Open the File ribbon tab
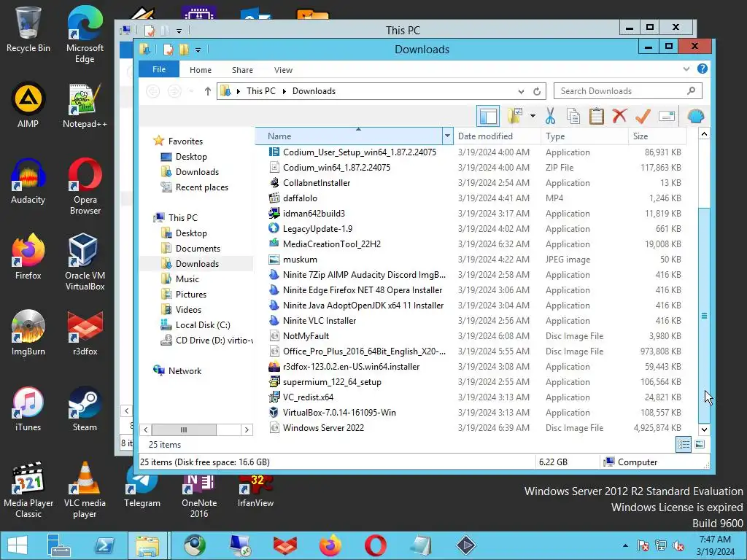The image size is (747, 560). pyautogui.click(x=159, y=69)
